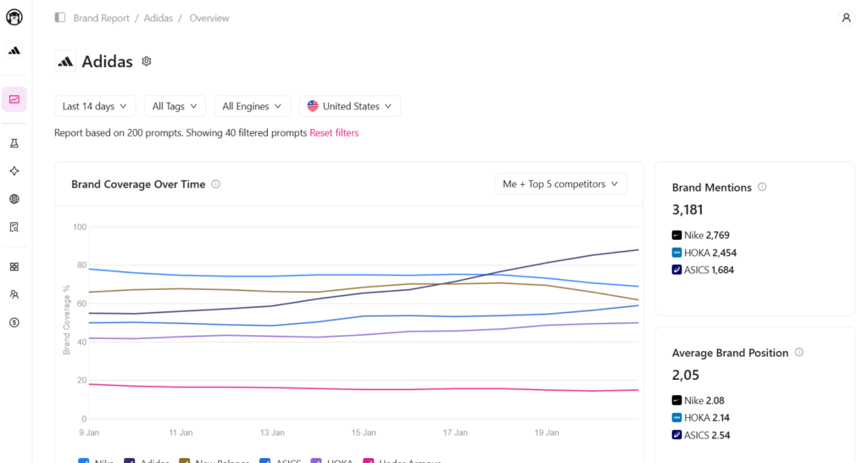The image size is (868, 463).
Task: Open Adidas settings gear next to title
Action: coord(147,61)
